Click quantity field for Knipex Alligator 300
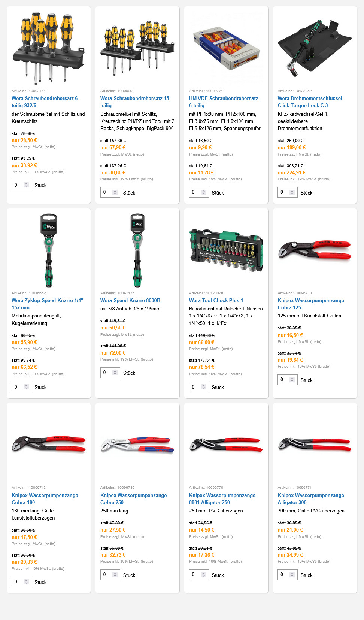Screen dimensions: 364x620 click(287, 575)
